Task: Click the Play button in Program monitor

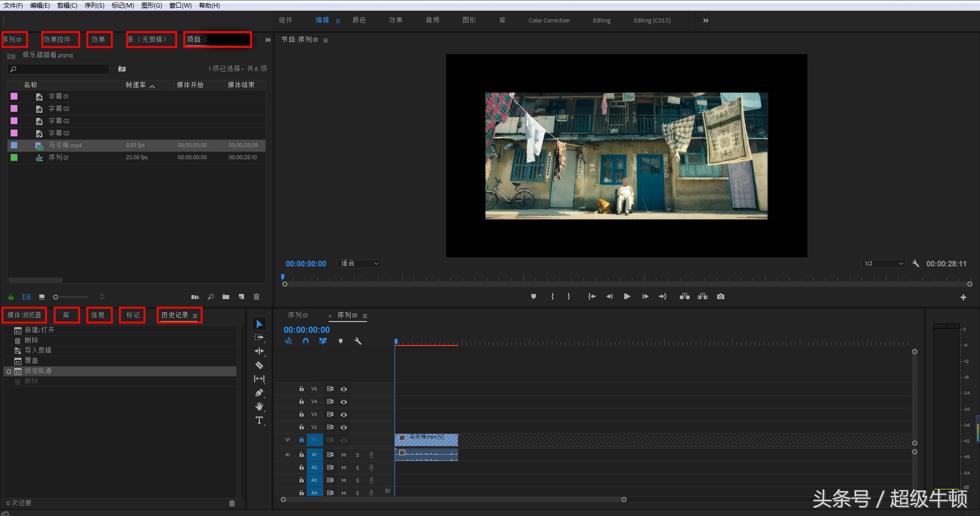Action: 627,297
